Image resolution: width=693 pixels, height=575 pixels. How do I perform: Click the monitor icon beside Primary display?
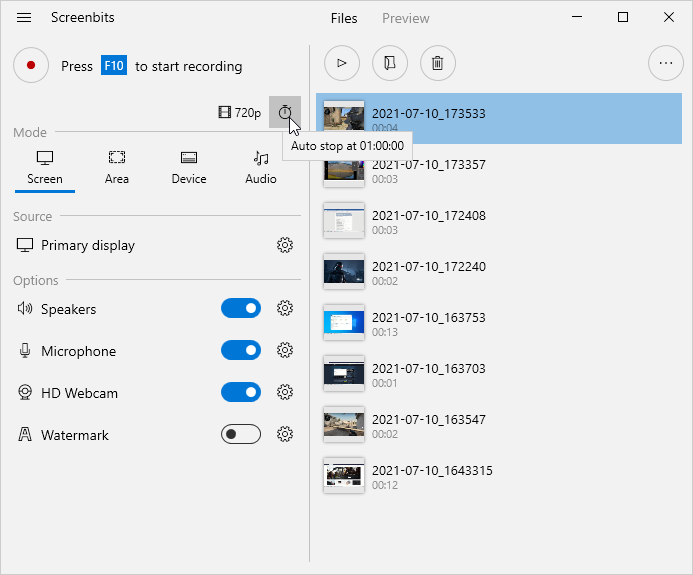25,245
